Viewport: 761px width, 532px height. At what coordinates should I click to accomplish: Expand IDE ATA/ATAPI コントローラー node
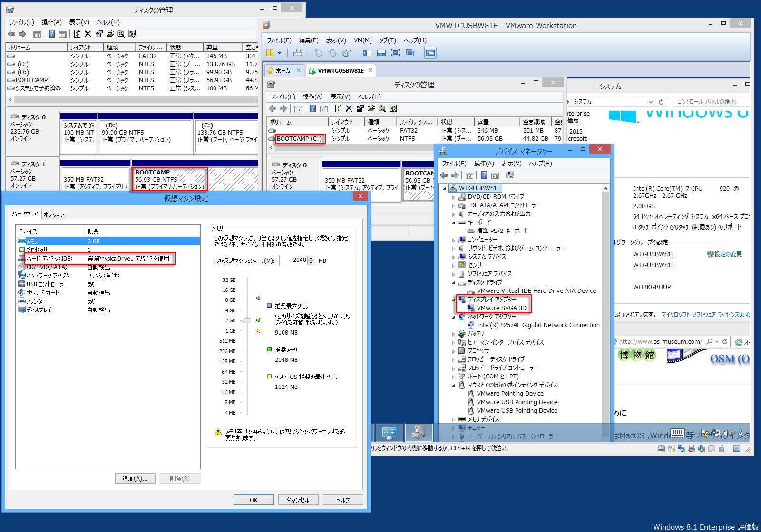coord(453,205)
